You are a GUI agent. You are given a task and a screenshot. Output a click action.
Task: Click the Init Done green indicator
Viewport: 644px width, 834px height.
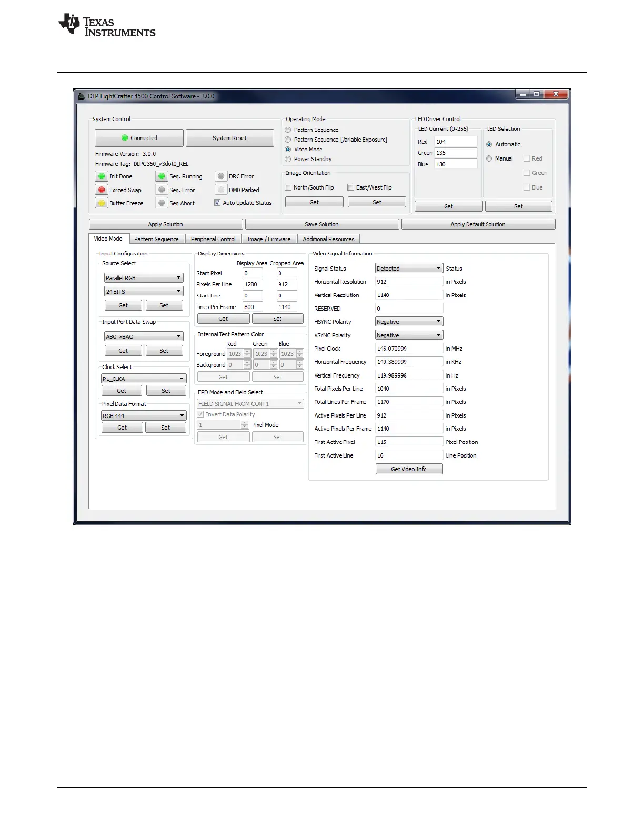102,176
